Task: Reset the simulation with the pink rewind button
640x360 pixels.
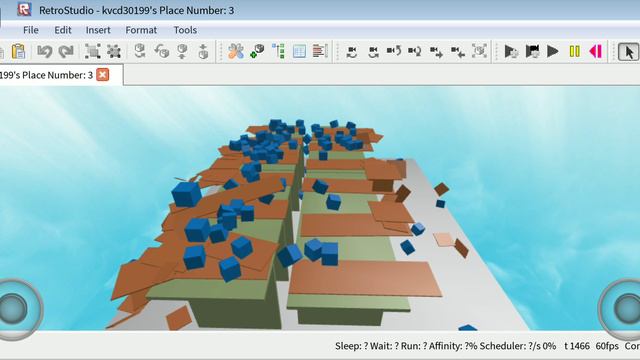Action: coord(596,51)
